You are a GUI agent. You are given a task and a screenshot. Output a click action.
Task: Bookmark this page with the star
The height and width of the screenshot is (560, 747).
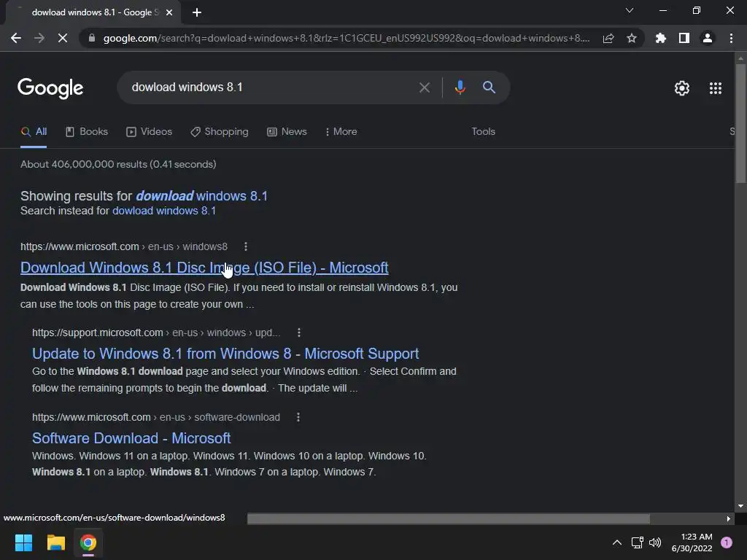coord(632,38)
